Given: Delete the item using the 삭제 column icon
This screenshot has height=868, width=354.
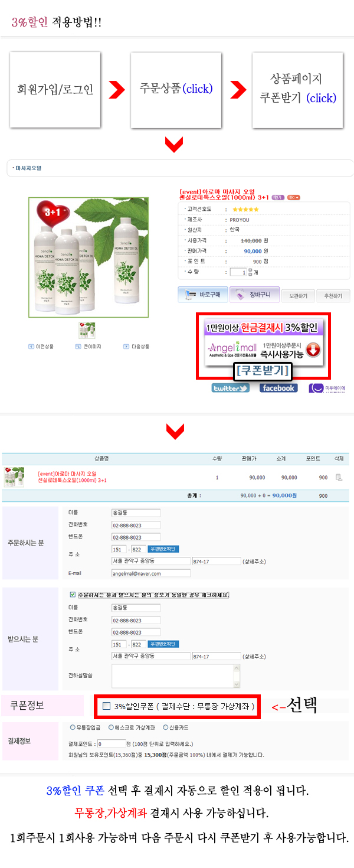Looking at the screenshot, I should click(x=339, y=477).
